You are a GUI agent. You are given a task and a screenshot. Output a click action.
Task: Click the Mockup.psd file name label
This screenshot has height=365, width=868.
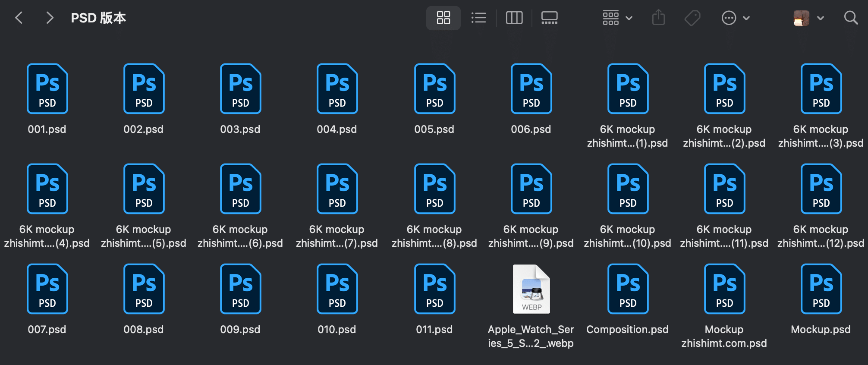tap(821, 330)
